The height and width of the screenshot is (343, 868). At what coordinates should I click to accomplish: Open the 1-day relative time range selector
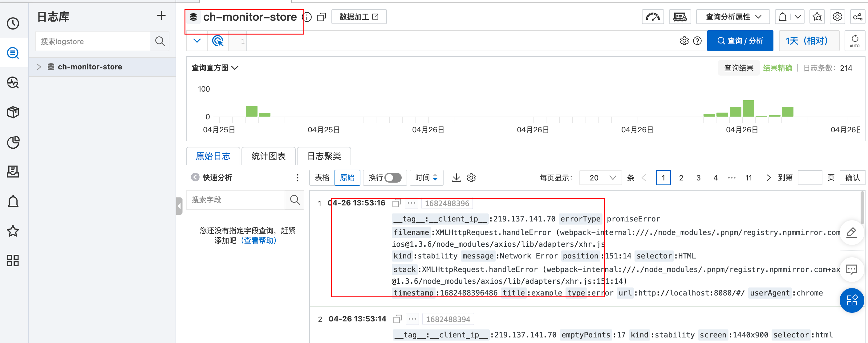(x=809, y=41)
